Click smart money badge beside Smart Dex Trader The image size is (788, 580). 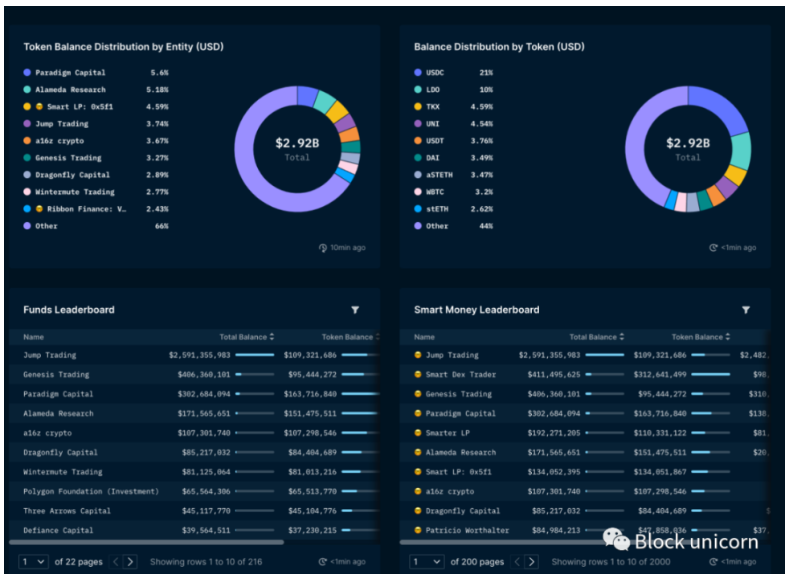[418, 374]
